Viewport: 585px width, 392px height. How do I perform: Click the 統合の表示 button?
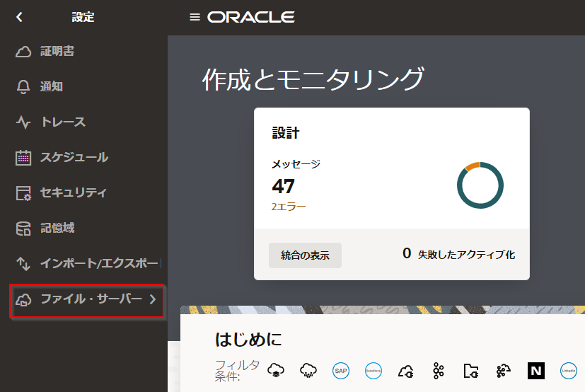click(305, 255)
